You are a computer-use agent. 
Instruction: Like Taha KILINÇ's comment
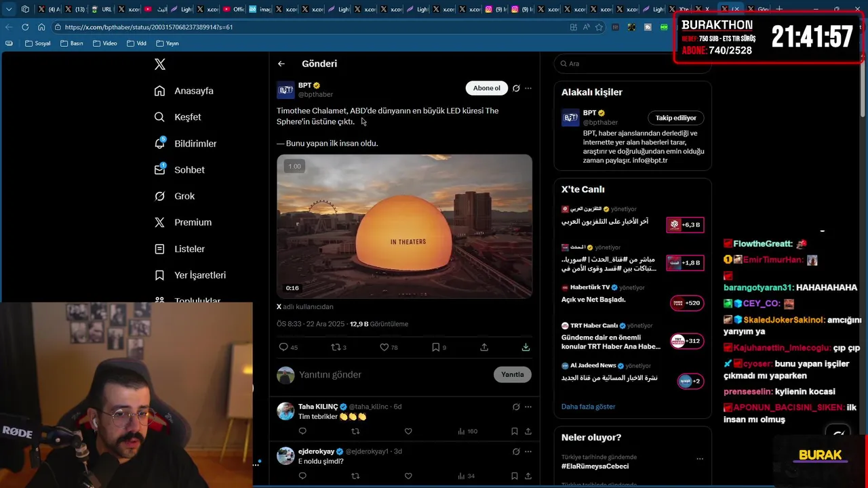(x=408, y=431)
